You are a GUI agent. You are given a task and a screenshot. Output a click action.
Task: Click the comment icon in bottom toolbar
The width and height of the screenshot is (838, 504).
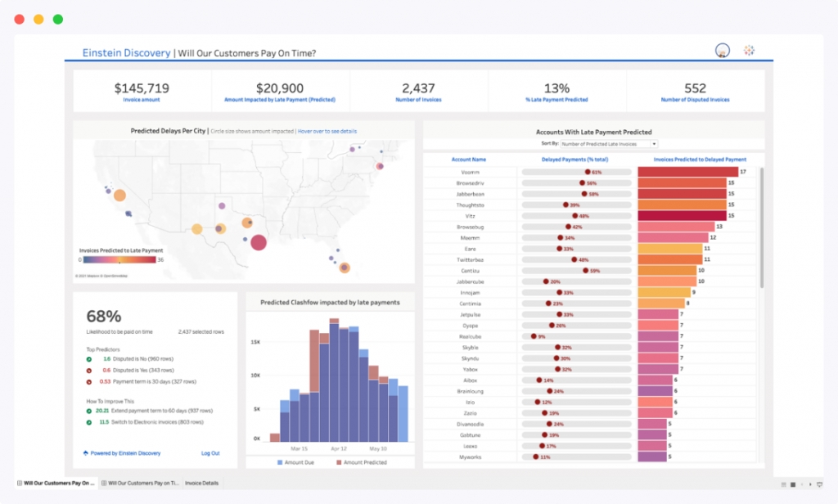pos(819,484)
